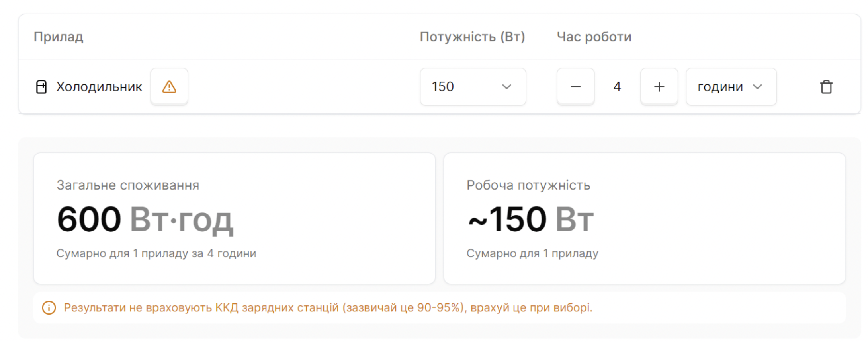This screenshot has width=868, height=342.
Task: Click the refrigerator icon beside Холодильник
Action: coord(41,87)
